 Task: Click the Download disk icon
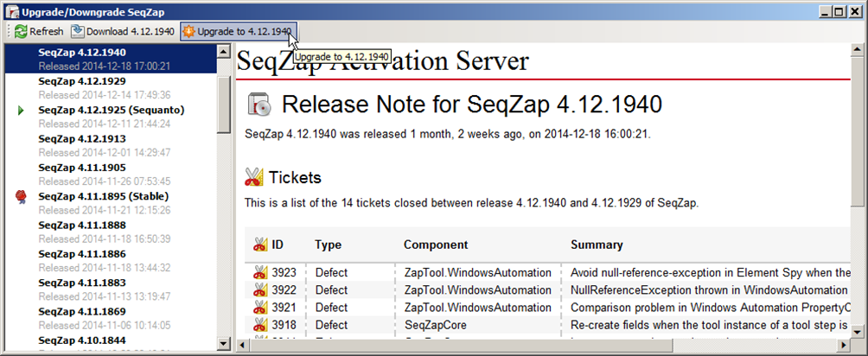78,32
